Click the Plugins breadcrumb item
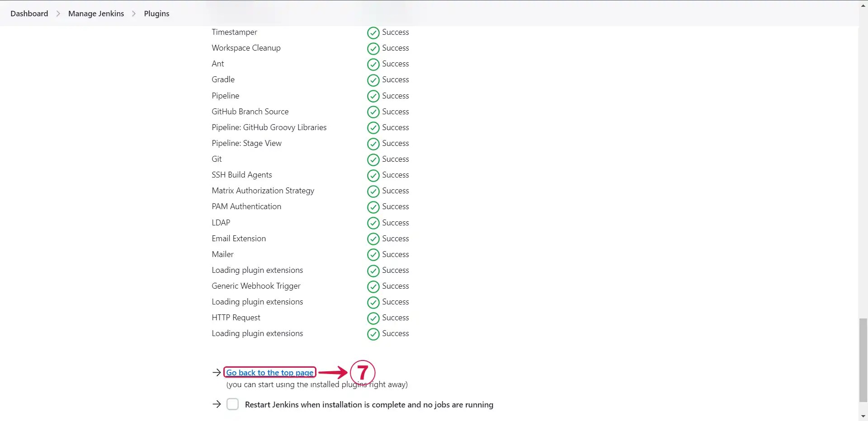The image size is (868, 421). pyautogui.click(x=156, y=14)
